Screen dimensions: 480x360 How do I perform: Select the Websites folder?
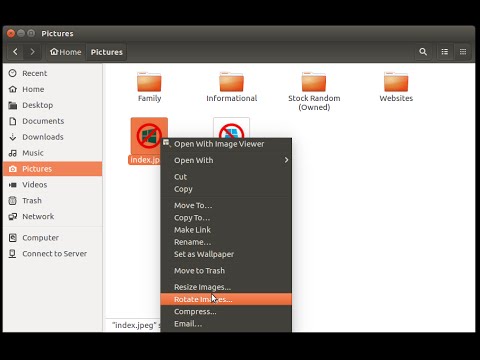coord(396,87)
